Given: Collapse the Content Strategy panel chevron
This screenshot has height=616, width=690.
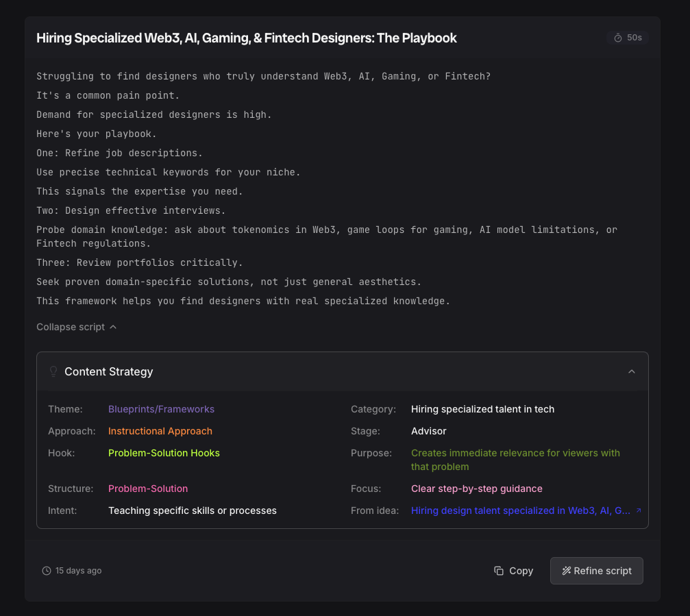Looking at the screenshot, I should (632, 372).
